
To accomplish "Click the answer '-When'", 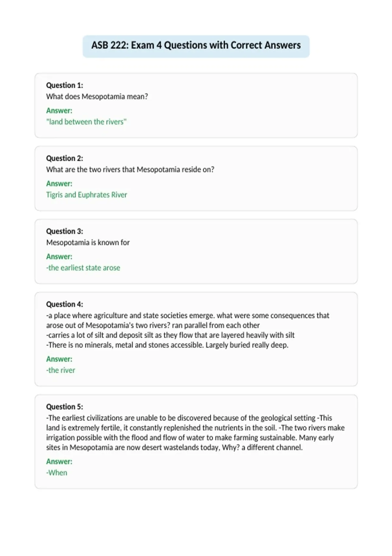I will coord(57,473).
